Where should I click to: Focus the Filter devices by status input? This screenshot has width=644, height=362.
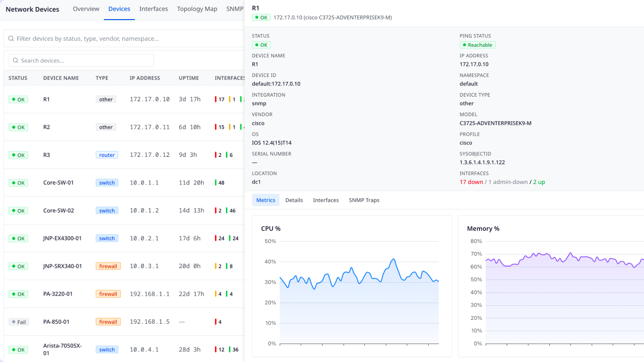[x=126, y=38]
